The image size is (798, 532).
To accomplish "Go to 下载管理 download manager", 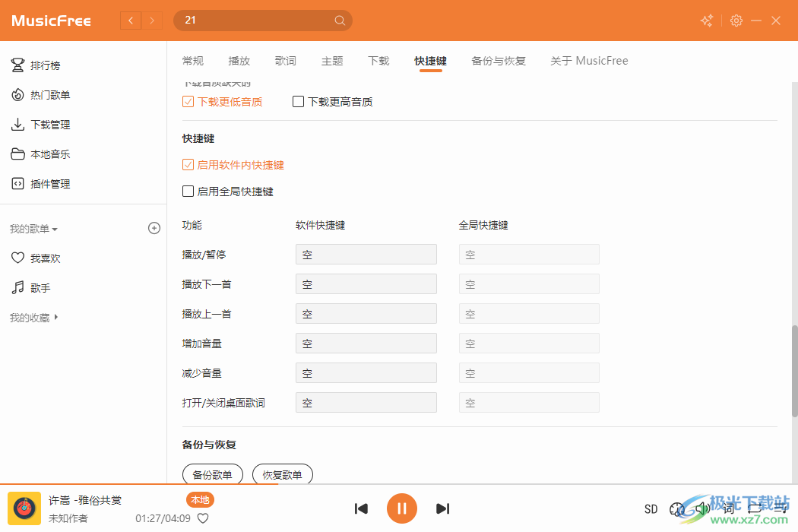I will [x=40, y=124].
